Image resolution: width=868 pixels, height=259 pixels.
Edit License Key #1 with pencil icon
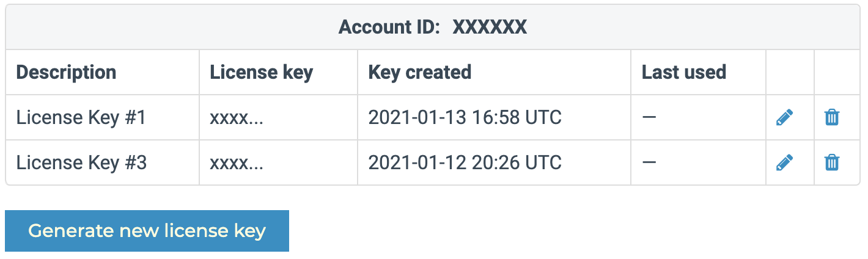(784, 117)
